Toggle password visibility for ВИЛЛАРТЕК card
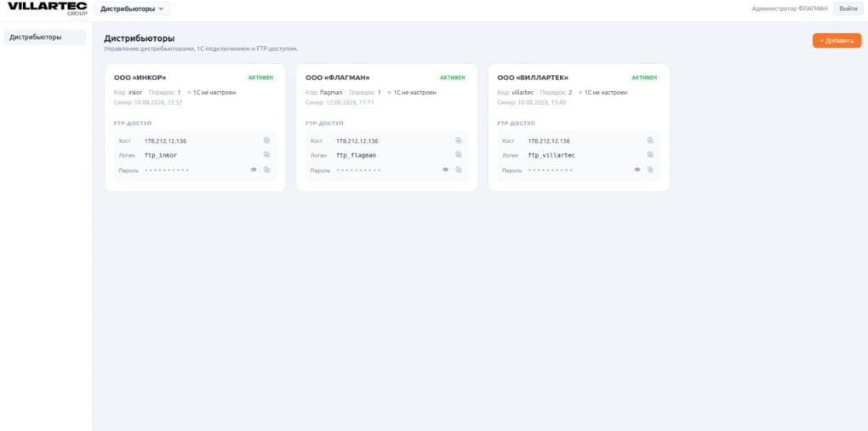This screenshot has height=431, width=868. coord(637,170)
